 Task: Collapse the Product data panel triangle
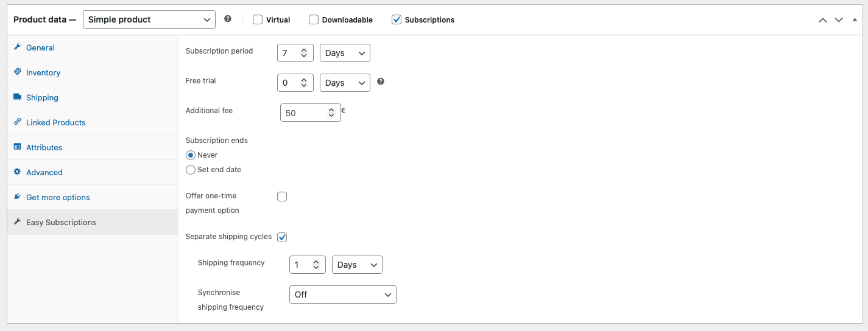click(855, 20)
